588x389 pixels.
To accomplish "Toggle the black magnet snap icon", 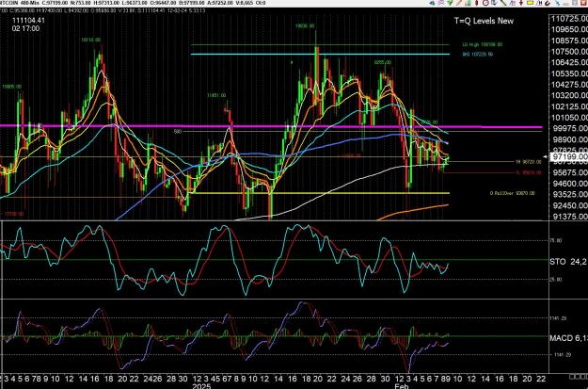I will pyautogui.click(x=548, y=3).
